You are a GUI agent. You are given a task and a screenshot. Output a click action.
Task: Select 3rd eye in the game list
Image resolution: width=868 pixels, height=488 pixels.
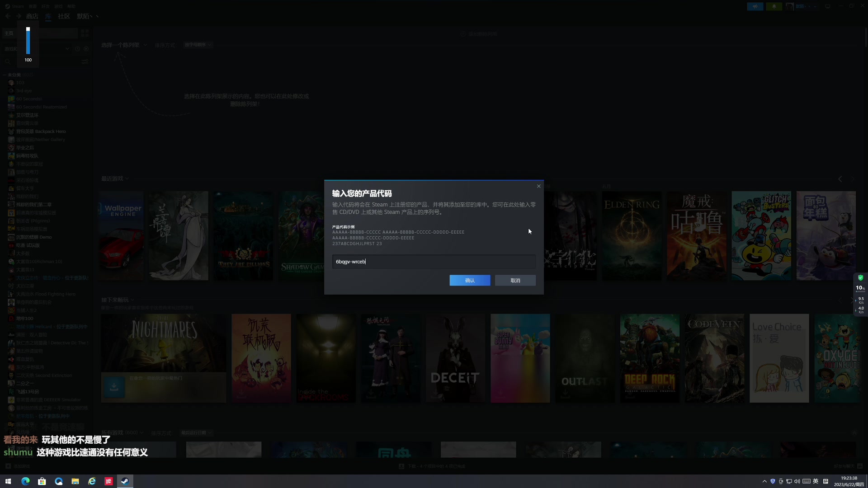pyautogui.click(x=24, y=91)
